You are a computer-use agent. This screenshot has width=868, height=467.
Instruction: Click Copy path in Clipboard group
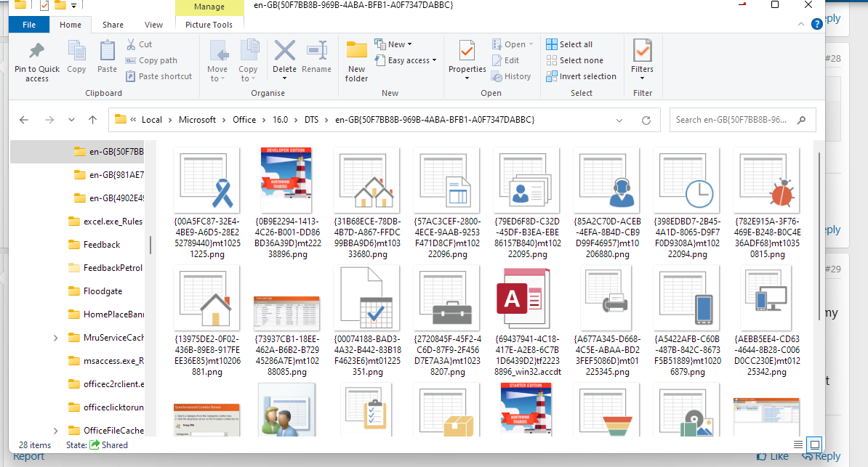pyautogui.click(x=151, y=60)
